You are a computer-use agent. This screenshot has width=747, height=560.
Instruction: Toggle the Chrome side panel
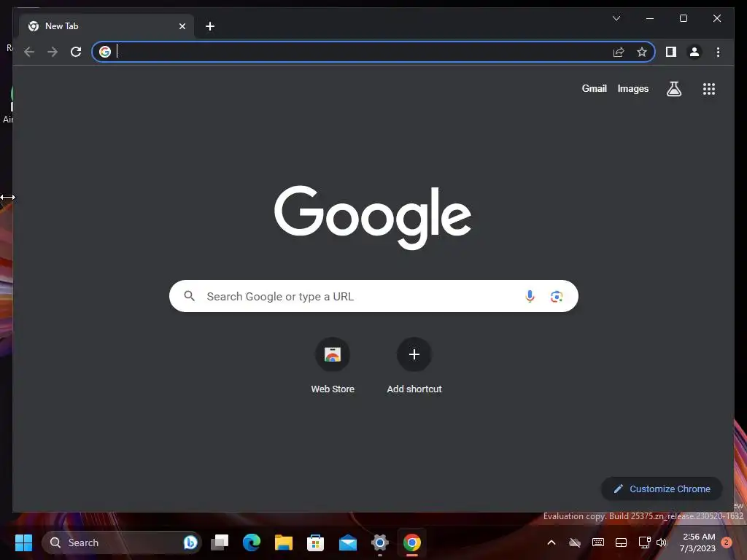pos(671,52)
